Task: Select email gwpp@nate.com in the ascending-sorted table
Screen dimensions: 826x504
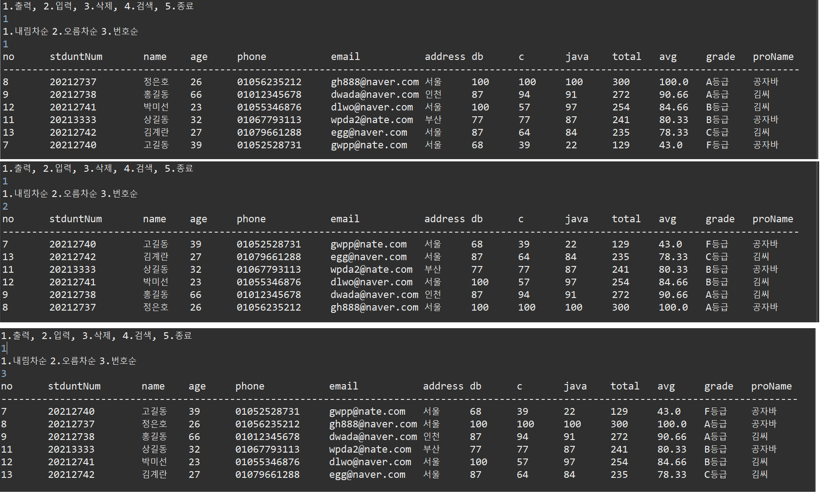Action: (x=368, y=244)
